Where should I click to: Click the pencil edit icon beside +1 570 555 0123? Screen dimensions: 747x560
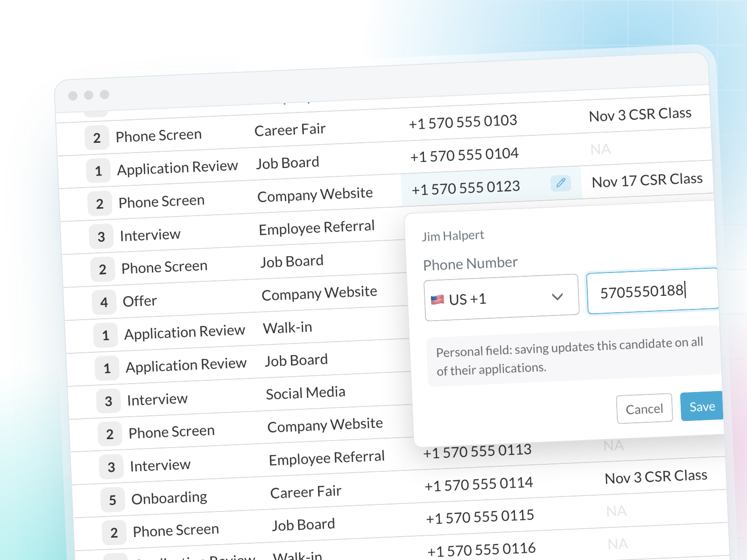[x=561, y=182]
